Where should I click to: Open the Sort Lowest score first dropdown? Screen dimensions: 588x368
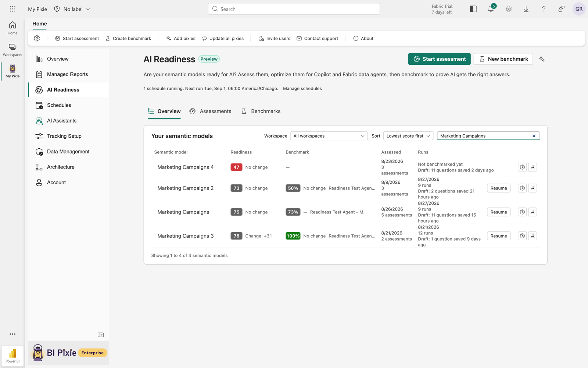pyautogui.click(x=408, y=136)
